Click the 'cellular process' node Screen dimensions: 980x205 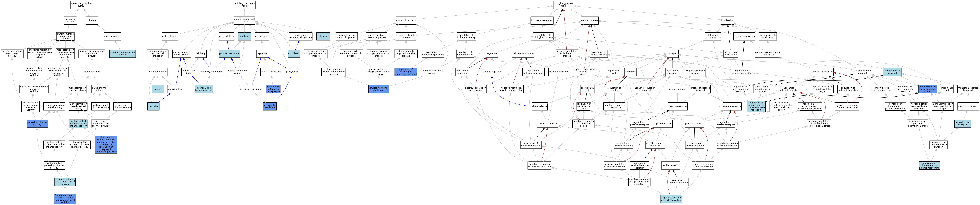click(x=590, y=21)
